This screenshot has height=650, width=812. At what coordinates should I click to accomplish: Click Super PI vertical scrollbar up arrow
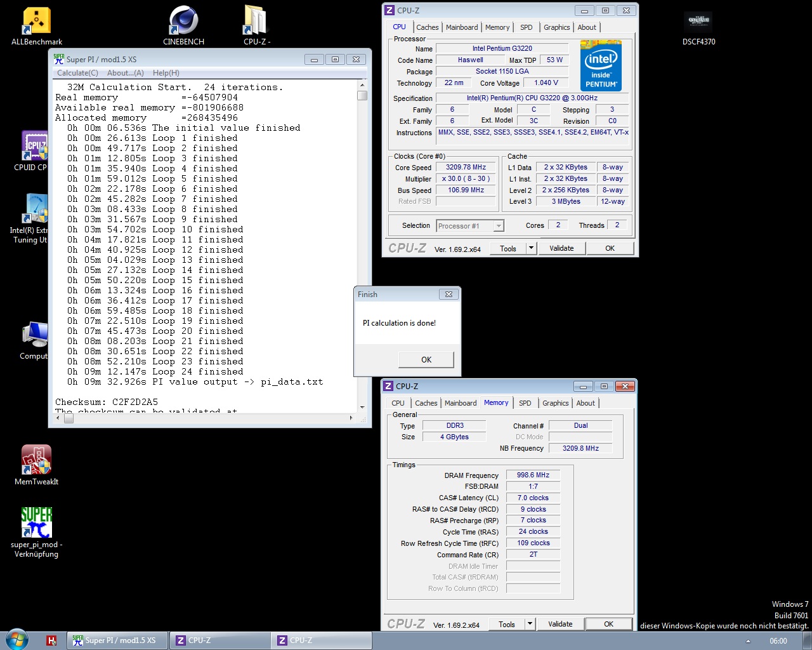click(362, 85)
